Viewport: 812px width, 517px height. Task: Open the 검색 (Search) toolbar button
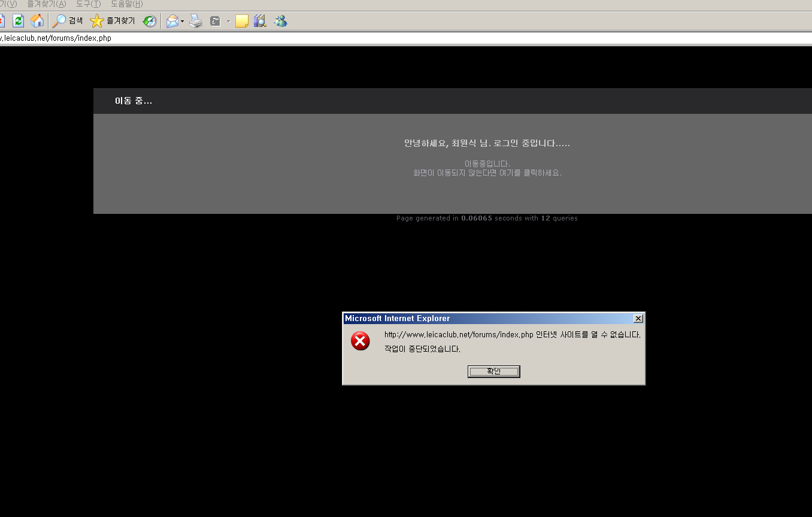coord(68,21)
